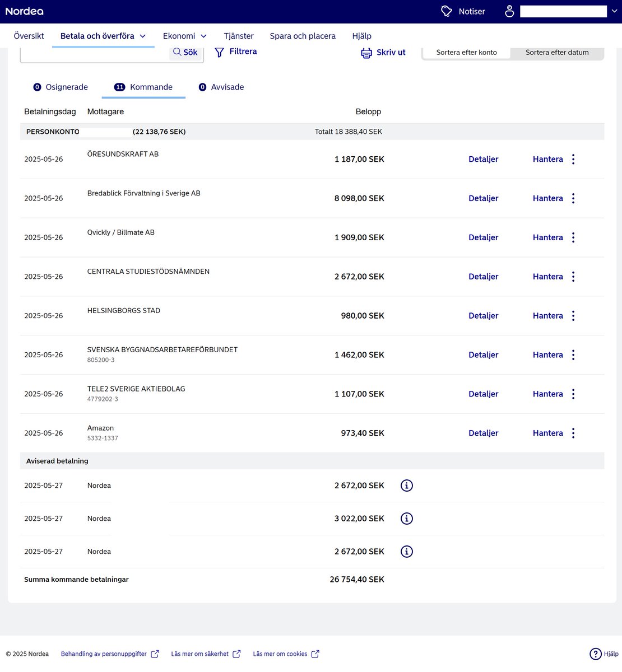This screenshot has height=672, width=622.
Task: Click Detaljer for CENTRALA STUDIESTÖDSNÄMNDEN
Action: 483,277
